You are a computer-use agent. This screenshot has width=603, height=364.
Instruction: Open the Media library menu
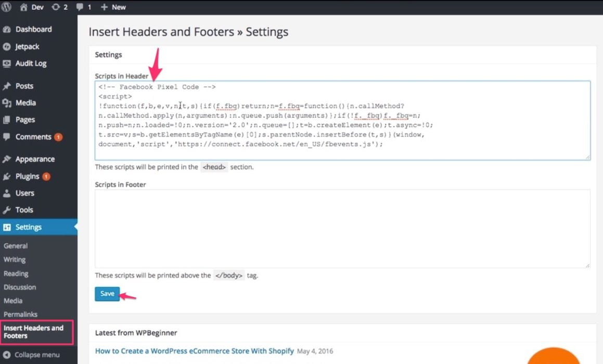tap(25, 103)
